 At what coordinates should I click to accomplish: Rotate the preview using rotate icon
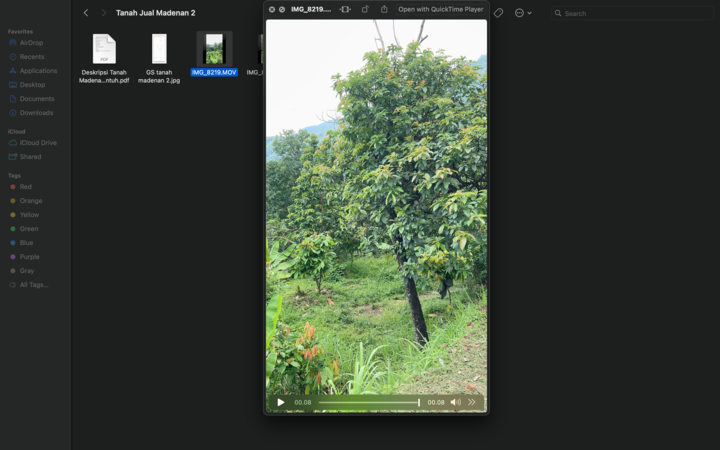click(x=365, y=9)
